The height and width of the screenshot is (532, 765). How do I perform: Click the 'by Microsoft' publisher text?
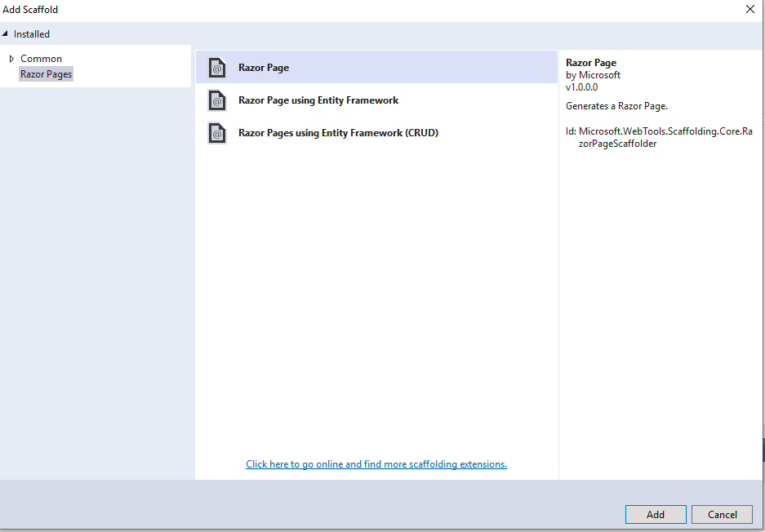point(594,75)
